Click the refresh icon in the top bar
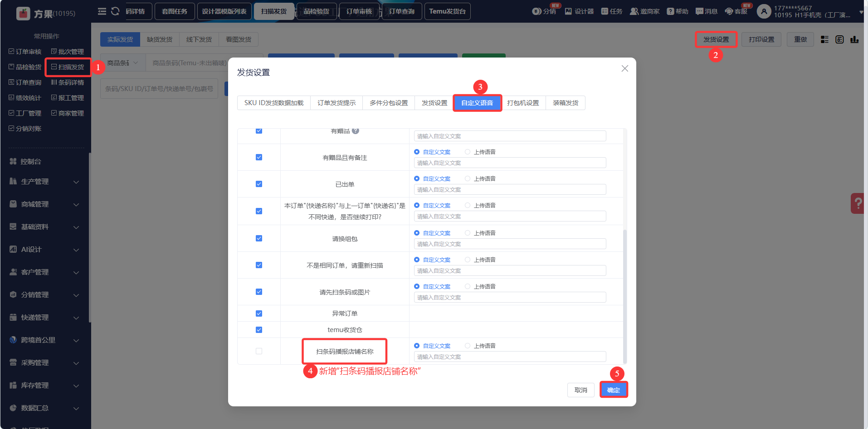The height and width of the screenshot is (429, 868). click(x=115, y=11)
